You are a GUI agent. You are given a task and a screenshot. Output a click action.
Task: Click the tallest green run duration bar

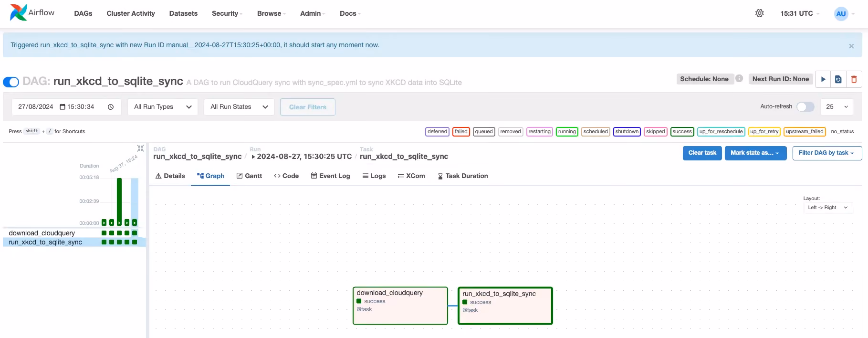coord(119,201)
